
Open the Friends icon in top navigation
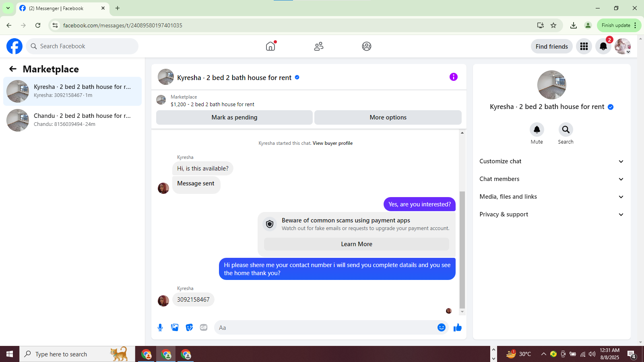[x=319, y=46]
